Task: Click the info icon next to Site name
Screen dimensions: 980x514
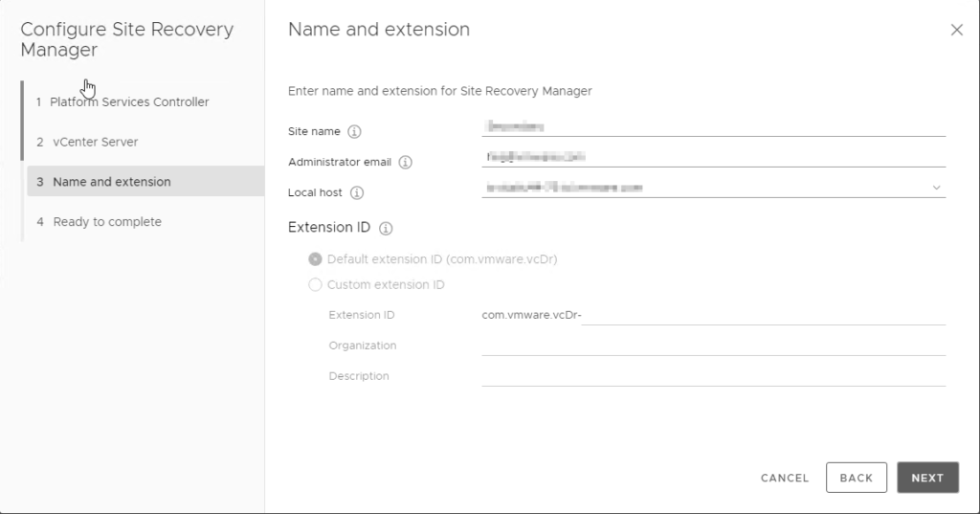Action: 354,132
